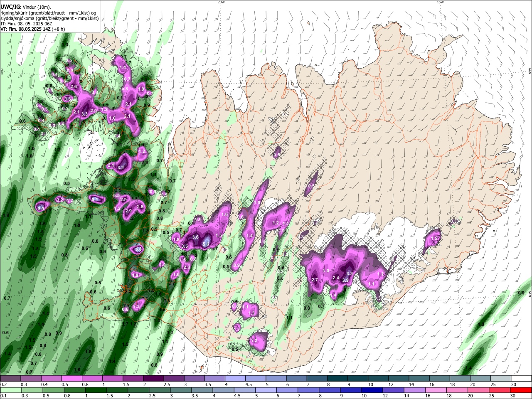Select the 'IT: Fim. 08. 05. 2025 06Z' line
This screenshot has width=532, height=399.
[x=26, y=24]
